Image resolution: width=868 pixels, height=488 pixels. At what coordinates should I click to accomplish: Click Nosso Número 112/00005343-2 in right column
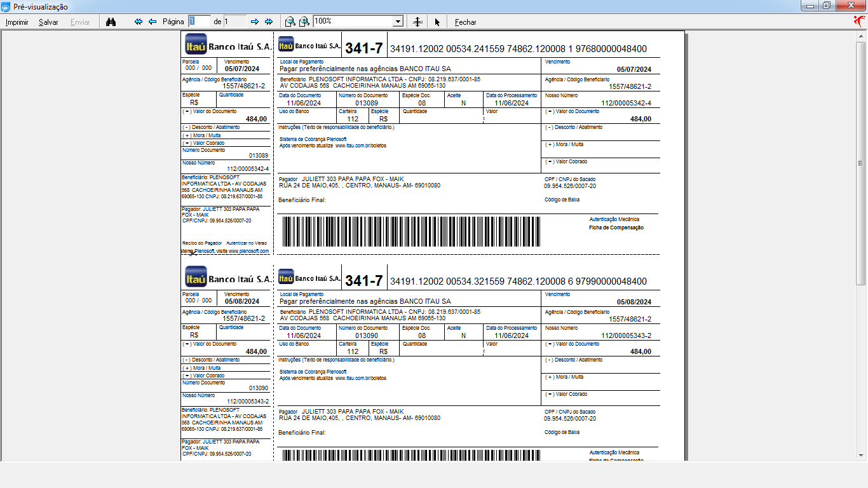(626, 335)
